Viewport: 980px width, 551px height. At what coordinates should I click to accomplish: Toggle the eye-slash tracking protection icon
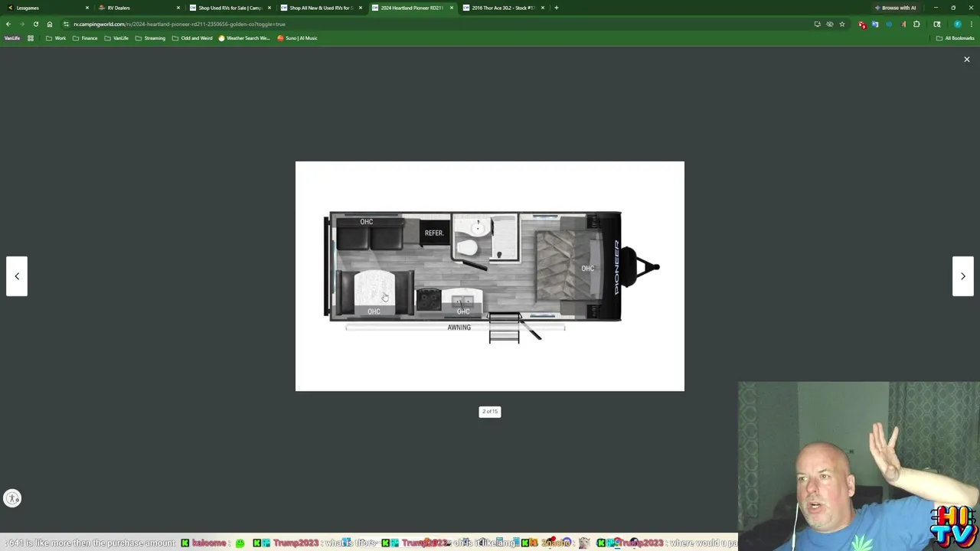tap(829, 24)
